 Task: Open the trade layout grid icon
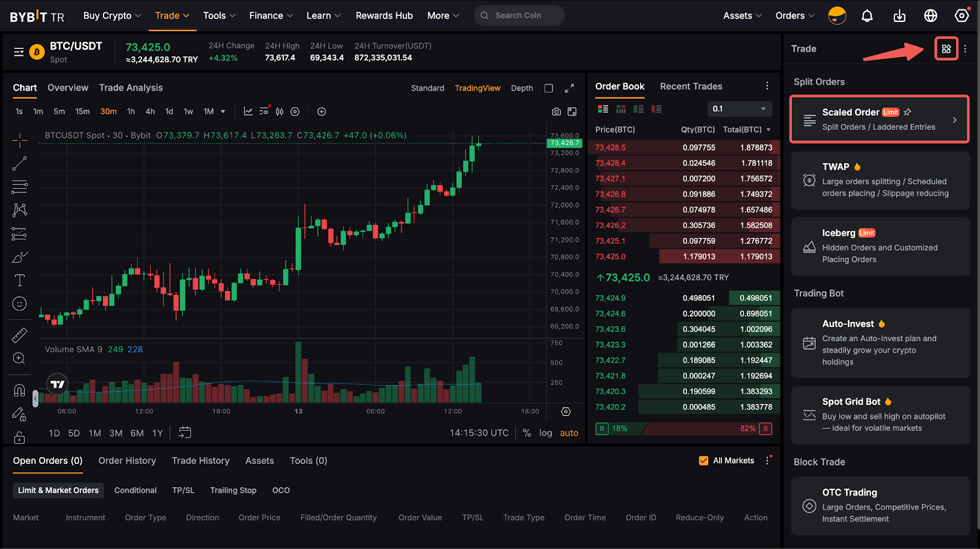tap(946, 49)
